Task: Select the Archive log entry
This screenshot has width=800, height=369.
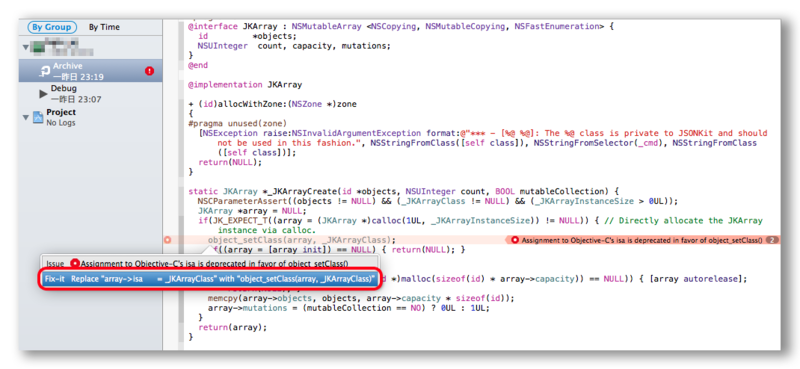Action: 91,71
